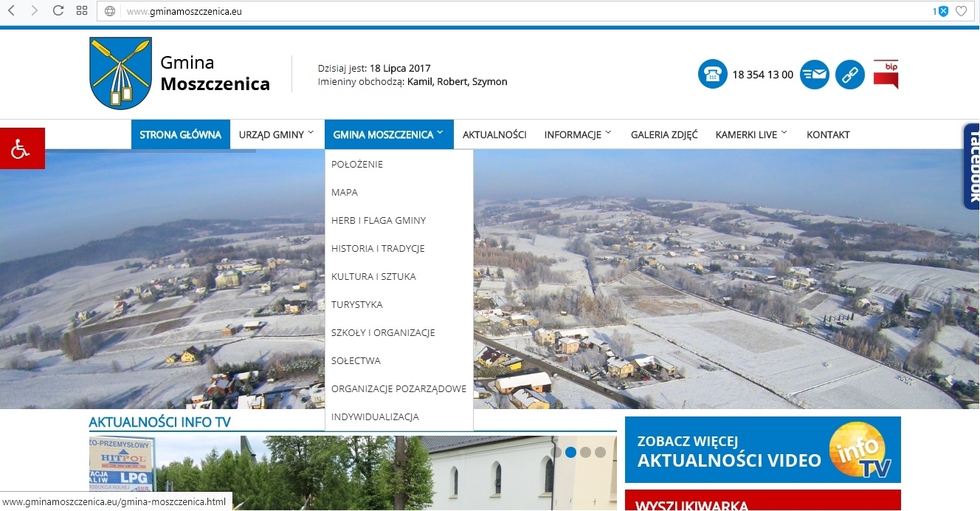The image size is (980, 511).
Task: Open the Facebook side tab
Action: point(971,166)
